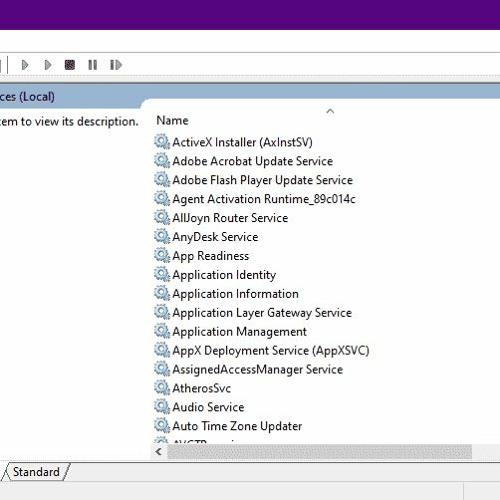Screen dimensions: 500x500
Task: Click gear icon beside Application Layer Gateway Service
Action: pos(162,313)
